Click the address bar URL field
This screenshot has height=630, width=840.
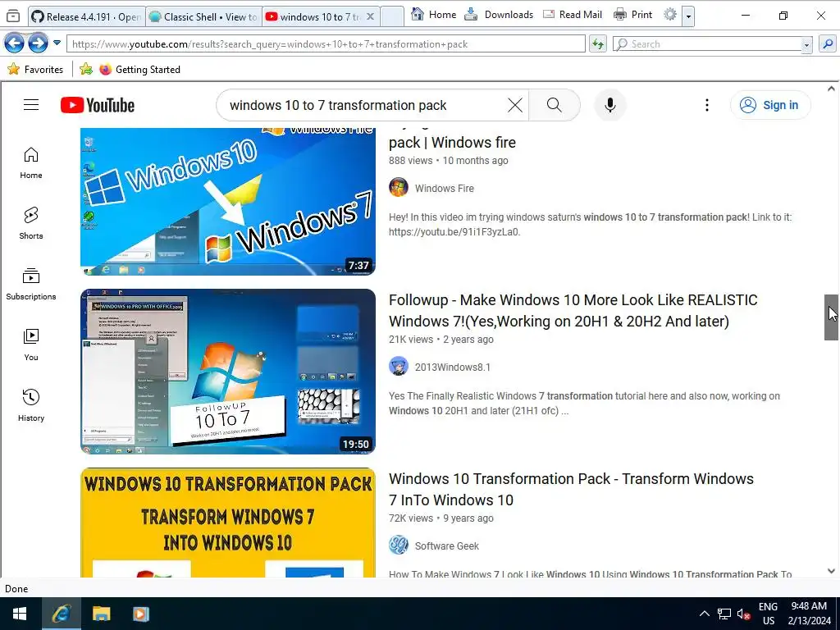point(326,44)
